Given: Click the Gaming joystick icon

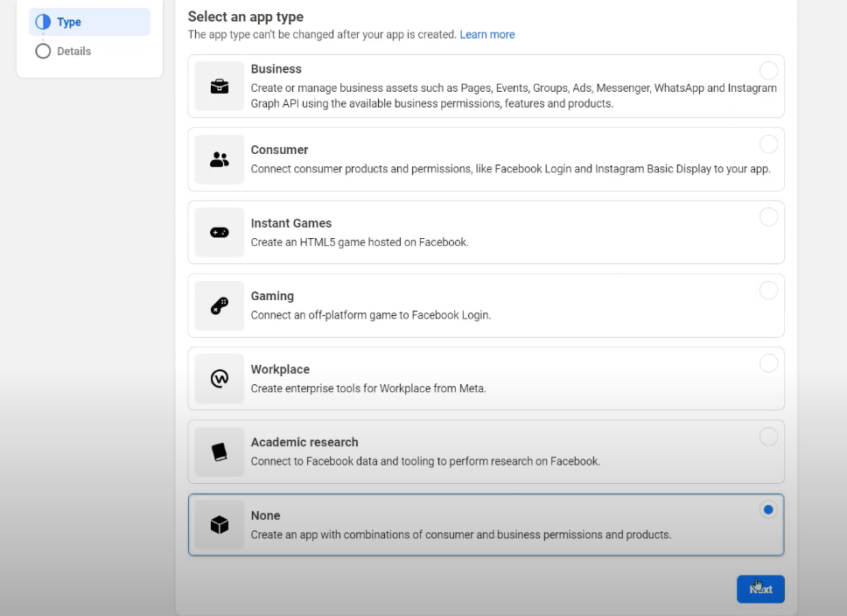Looking at the screenshot, I should [220, 306].
